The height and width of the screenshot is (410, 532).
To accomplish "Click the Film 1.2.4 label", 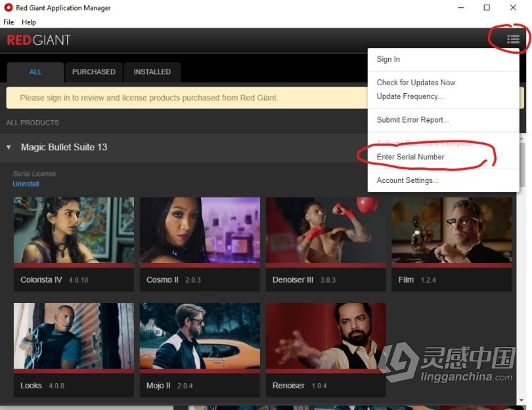I will [x=417, y=280].
